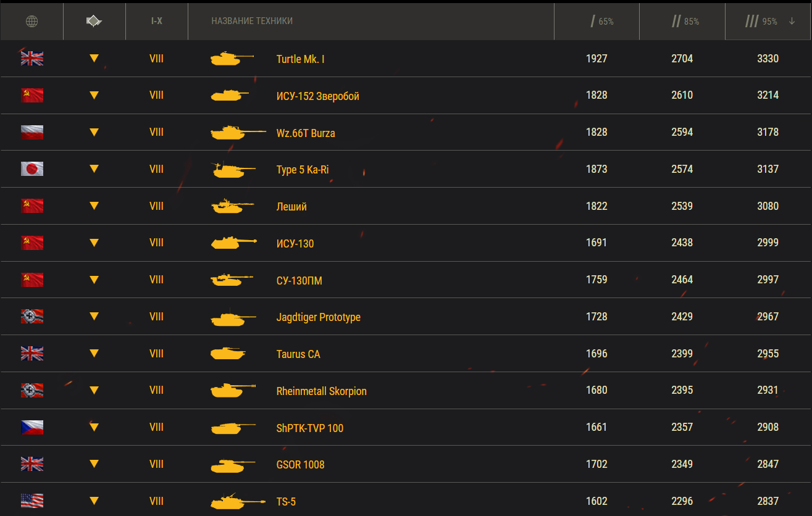
Task: Expand the triangle marker for Taurus CA
Action: coord(94,354)
